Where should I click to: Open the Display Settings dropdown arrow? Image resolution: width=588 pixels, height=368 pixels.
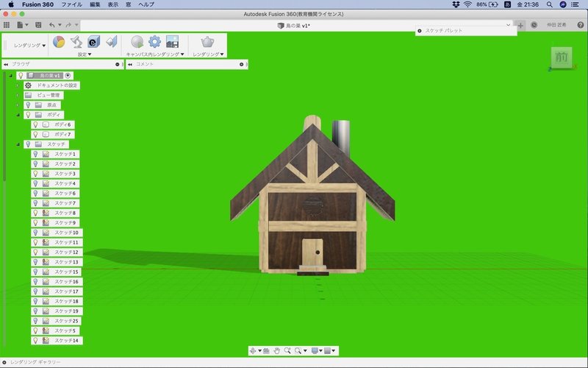(320, 351)
